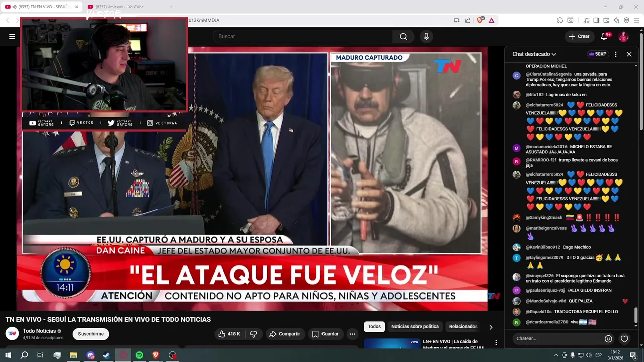Image resolution: width=644 pixels, height=362 pixels.
Task: Select the Relacionados chip
Action: (x=463, y=327)
